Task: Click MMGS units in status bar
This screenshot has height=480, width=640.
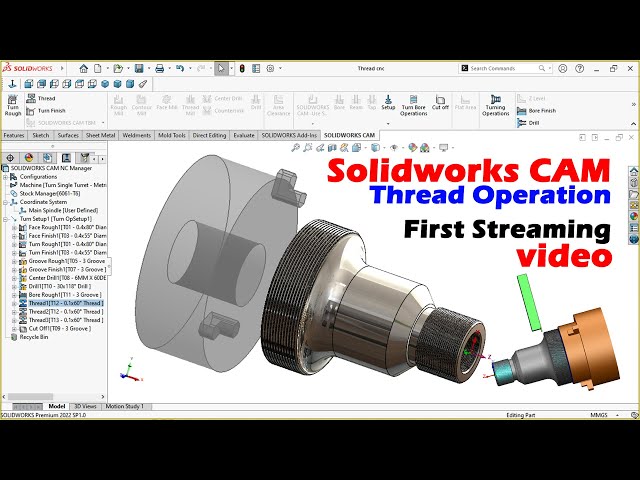Action: pos(599,415)
